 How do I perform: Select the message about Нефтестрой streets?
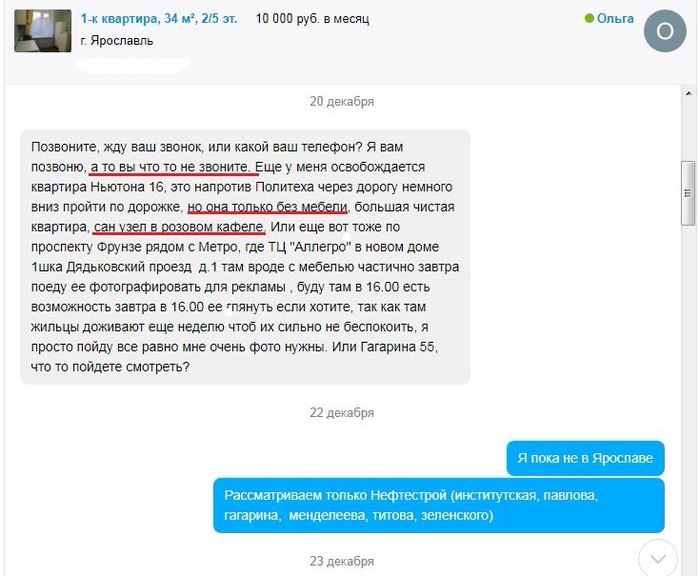click(439, 505)
